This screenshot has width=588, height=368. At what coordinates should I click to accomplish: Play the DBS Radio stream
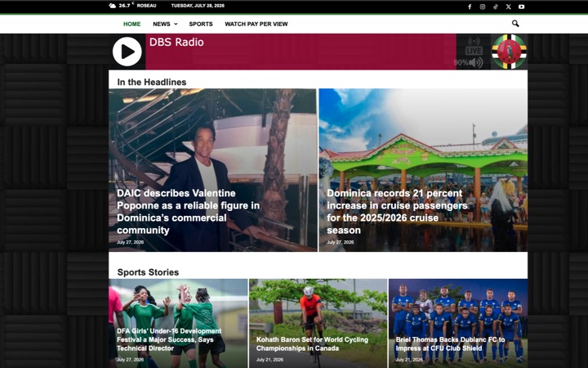[x=127, y=52]
